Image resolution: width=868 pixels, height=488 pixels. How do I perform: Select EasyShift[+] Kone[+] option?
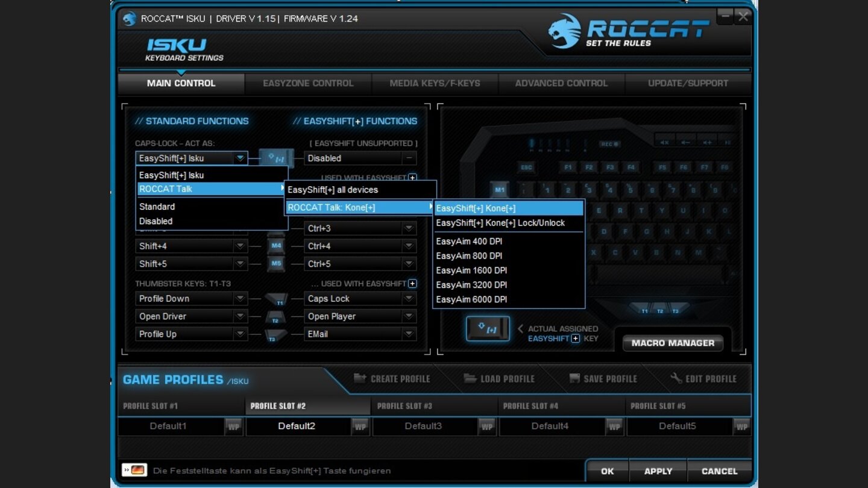[x=509, y=208]
